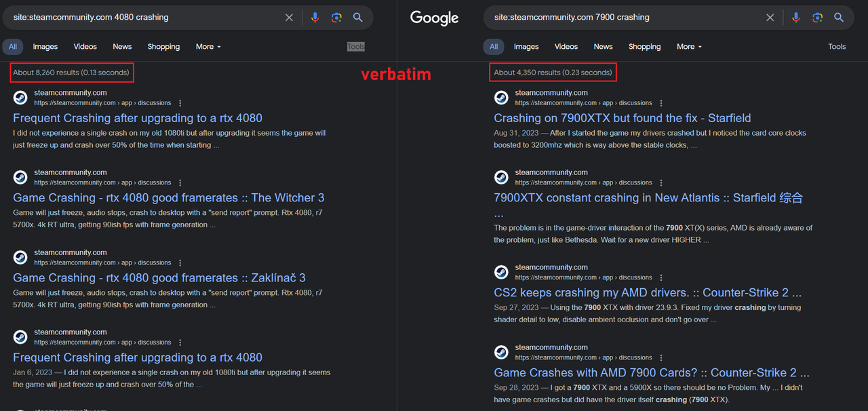Click the snippet starting 'Sep 27, 2023 — Using the 7900'
Screen dimensions: 868x411
[648, 313]
